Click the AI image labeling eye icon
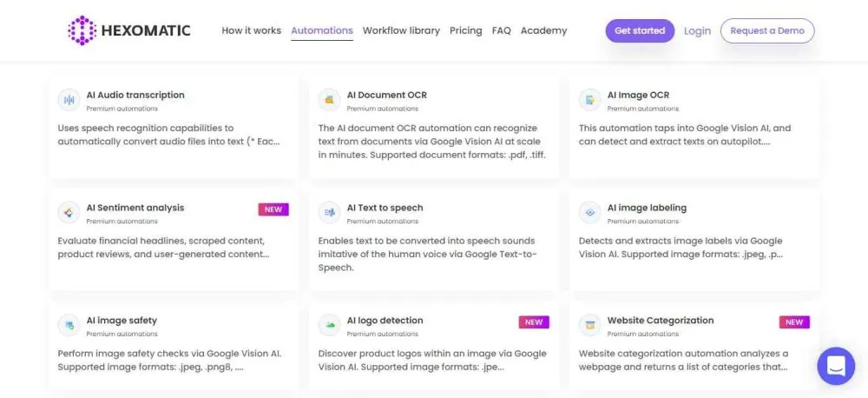 pos(589,213)
